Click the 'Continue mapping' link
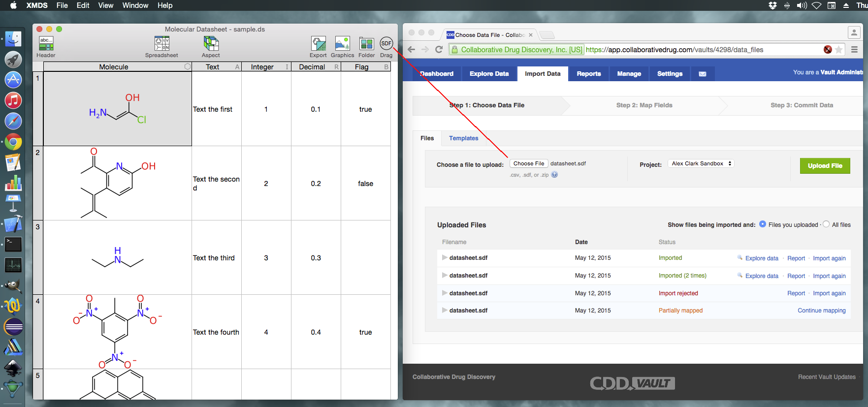The height and width of the screenshot is (407, 868). (821, 311)
